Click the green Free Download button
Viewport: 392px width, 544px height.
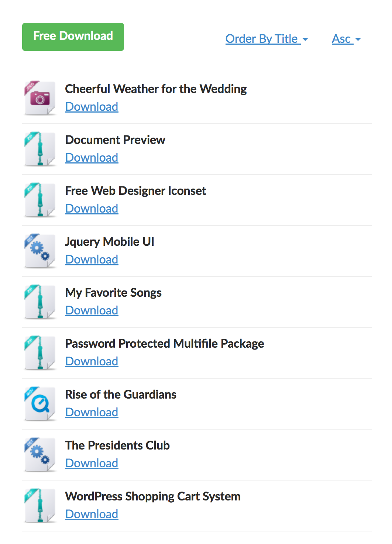click(73, 37)
